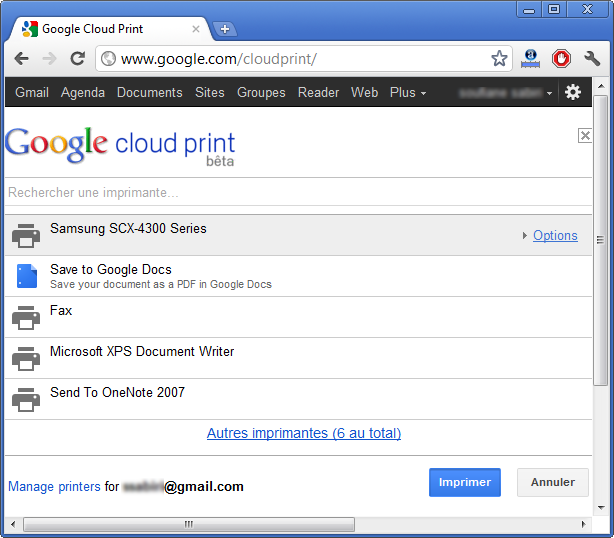The image size is (614, 538).
Task: Focus the Rechercher une imprimante search field
Action: point(298,192)
